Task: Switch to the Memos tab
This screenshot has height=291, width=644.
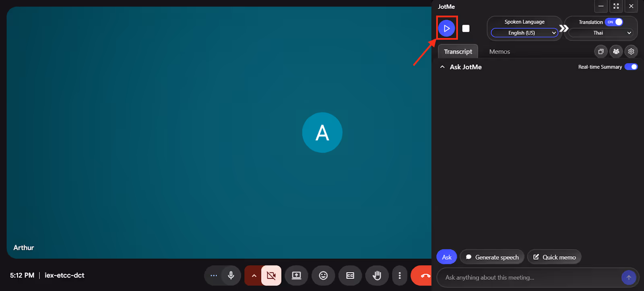Action: (500, 52)
